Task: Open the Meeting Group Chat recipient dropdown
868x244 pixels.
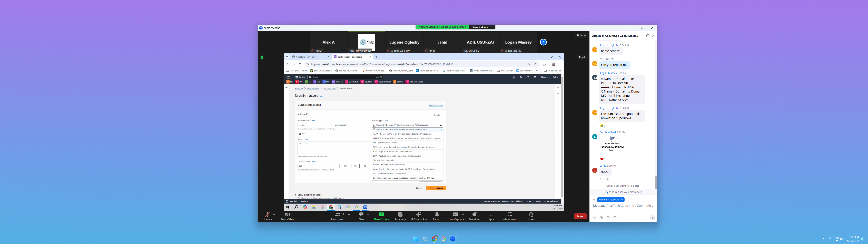Action: (610, 199)
